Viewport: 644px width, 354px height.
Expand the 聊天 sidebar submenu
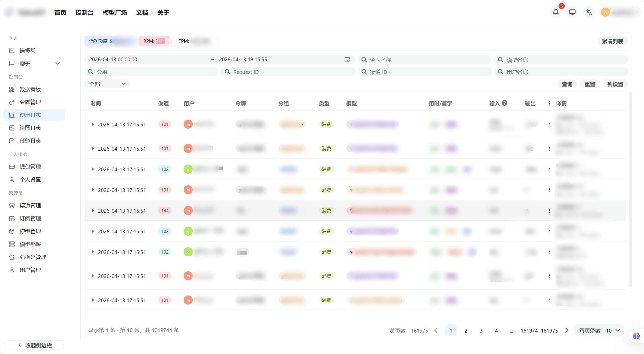(x=57, y=64)
